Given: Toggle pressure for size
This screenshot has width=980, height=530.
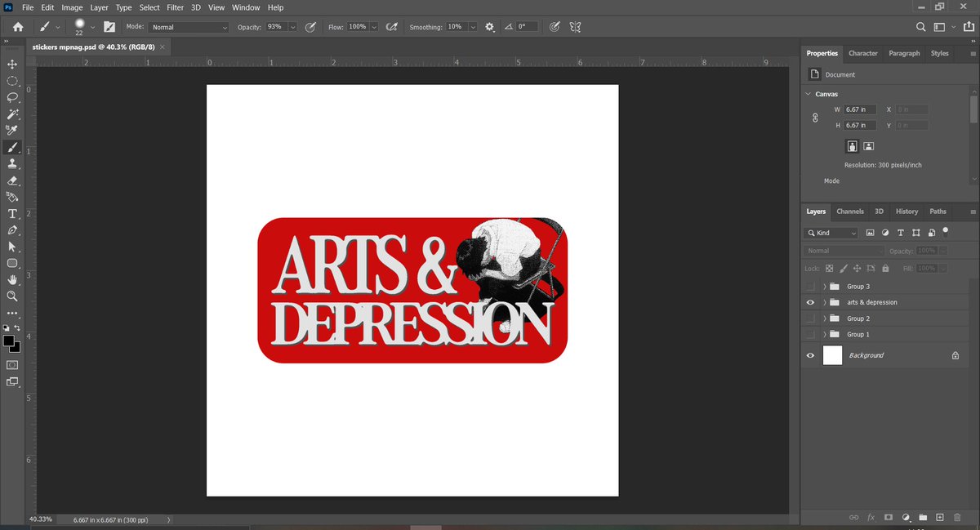Looking at the screenshot, I should (555, 27).
